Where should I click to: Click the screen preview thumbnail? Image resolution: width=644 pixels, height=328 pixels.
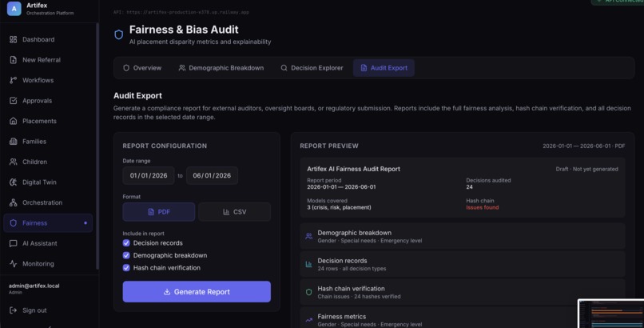pos(610,314)
